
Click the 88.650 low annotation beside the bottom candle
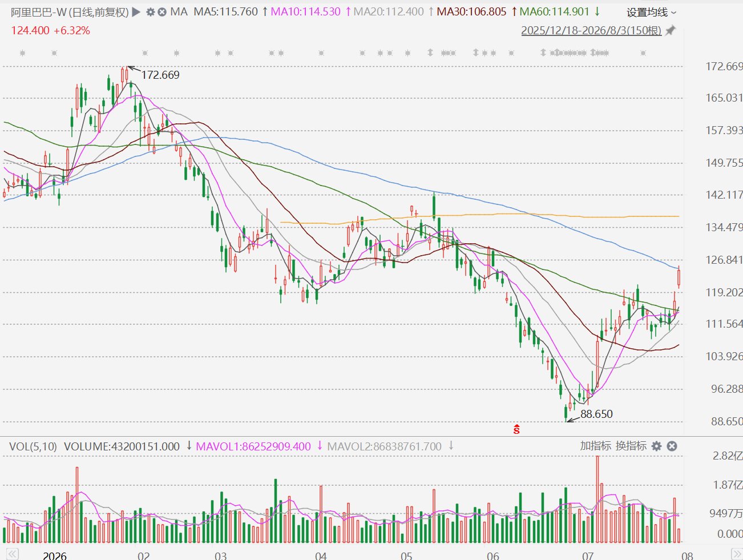596,414
